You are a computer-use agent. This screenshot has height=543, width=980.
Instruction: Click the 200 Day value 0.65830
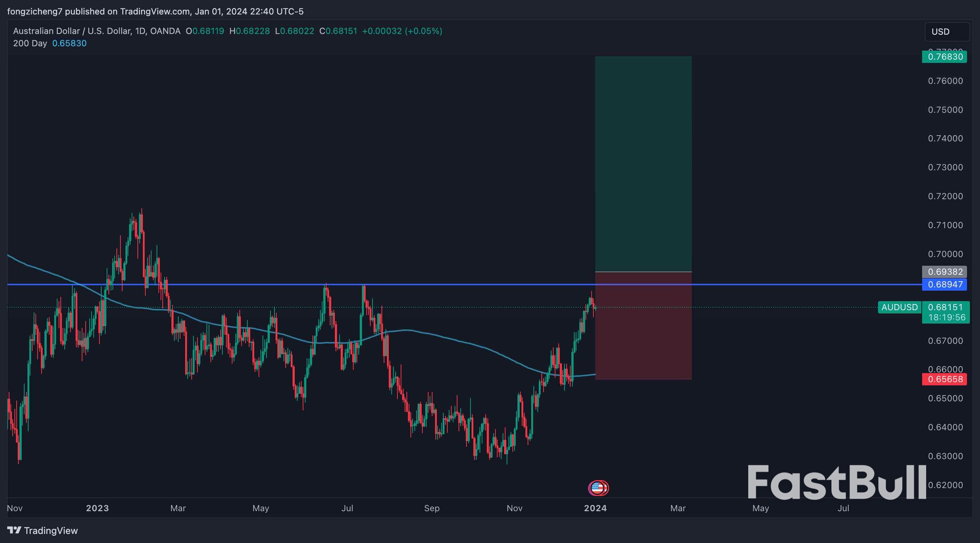(69, 43)
